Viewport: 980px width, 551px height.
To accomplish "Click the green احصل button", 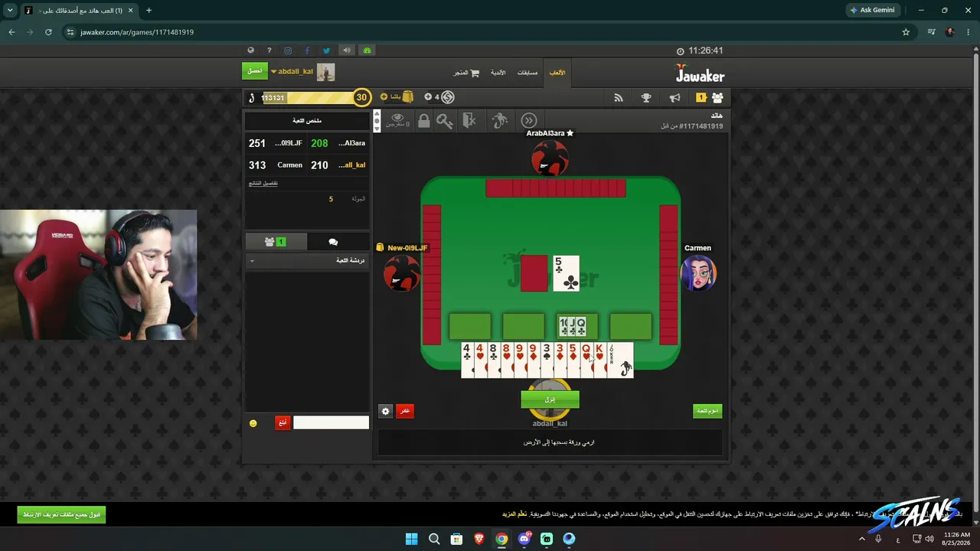I will (255, 71).
